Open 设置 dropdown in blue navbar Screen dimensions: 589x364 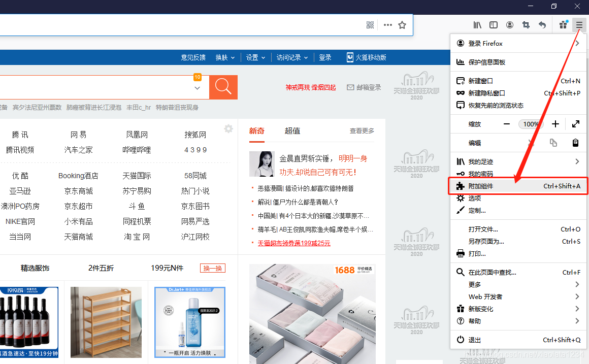pos(255,57)
